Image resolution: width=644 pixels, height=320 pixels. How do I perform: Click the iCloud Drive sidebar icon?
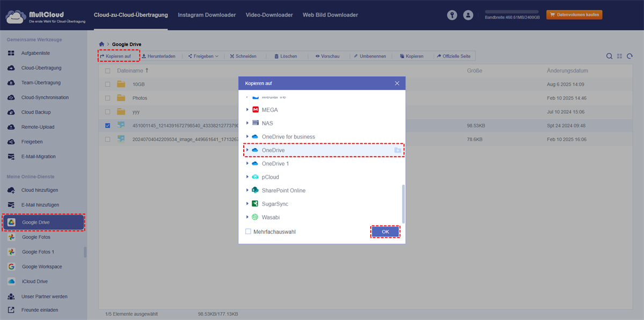click(x=11, y=281)
